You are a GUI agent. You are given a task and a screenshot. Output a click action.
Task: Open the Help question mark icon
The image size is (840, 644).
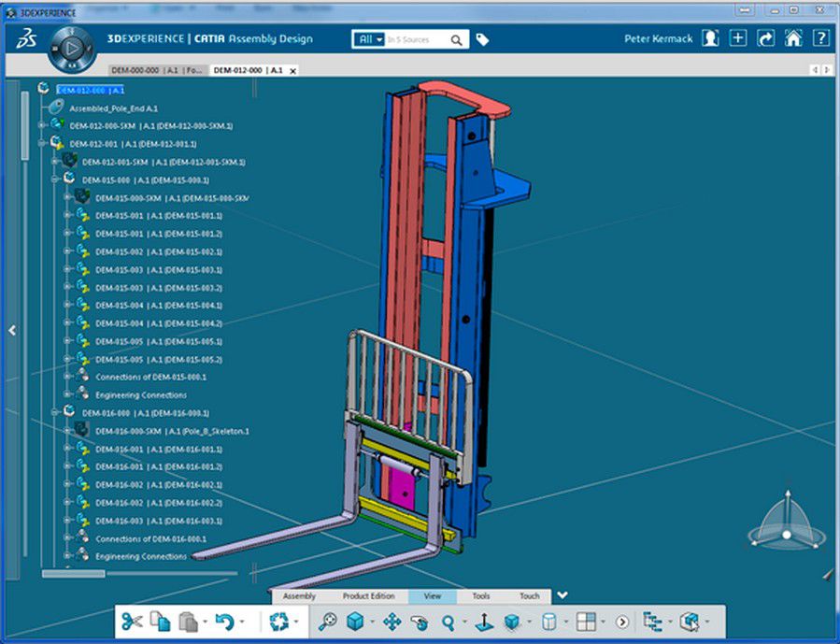(821, 38)
